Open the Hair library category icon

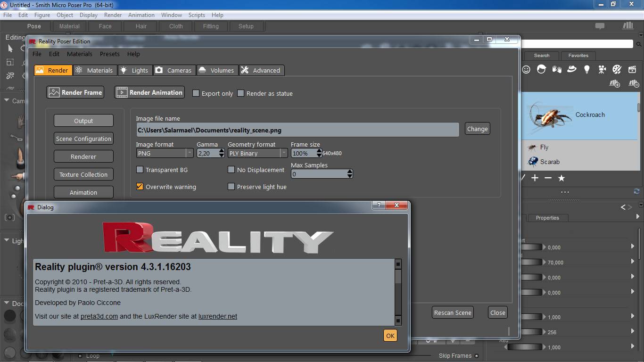click(x=541, y=69)
